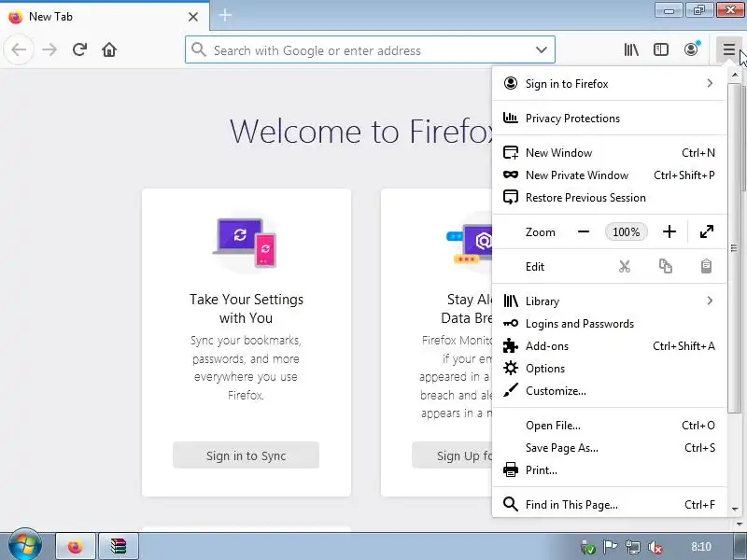Click the Find in This Page magnifier icon
The height and width of the screenshot is (560, 747).
point(511,504)
